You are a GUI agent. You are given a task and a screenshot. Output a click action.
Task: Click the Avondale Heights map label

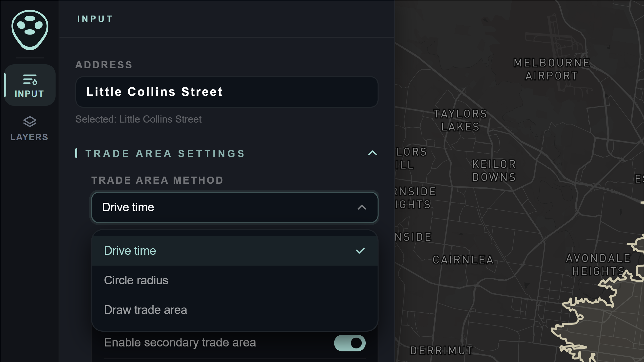tap(598, 265)
